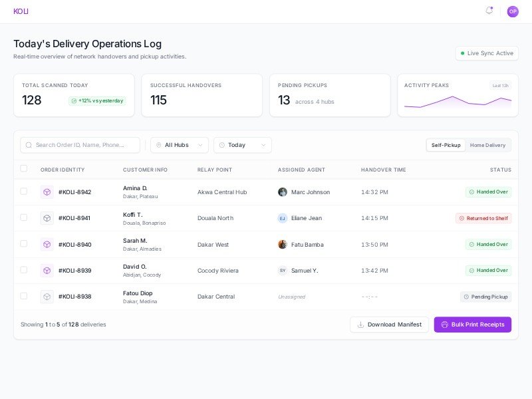Click the Last 12h range selector
The image size is (532, 399).
[500, 85]
